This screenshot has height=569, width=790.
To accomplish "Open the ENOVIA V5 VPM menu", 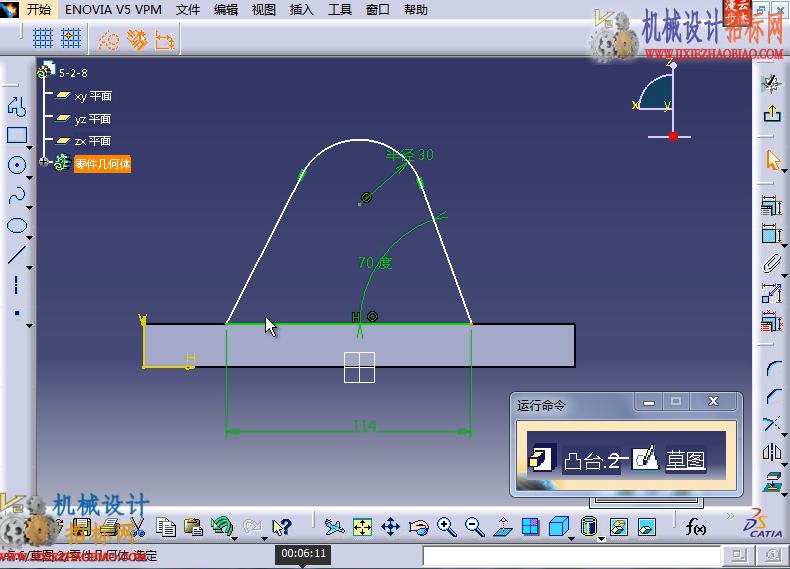I will click(113, 9).
